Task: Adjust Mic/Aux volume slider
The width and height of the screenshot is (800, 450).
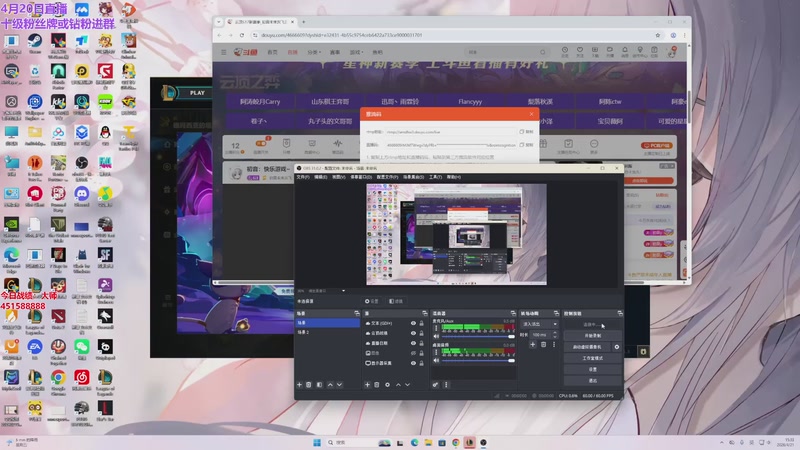Action: (x=478, y=336)
